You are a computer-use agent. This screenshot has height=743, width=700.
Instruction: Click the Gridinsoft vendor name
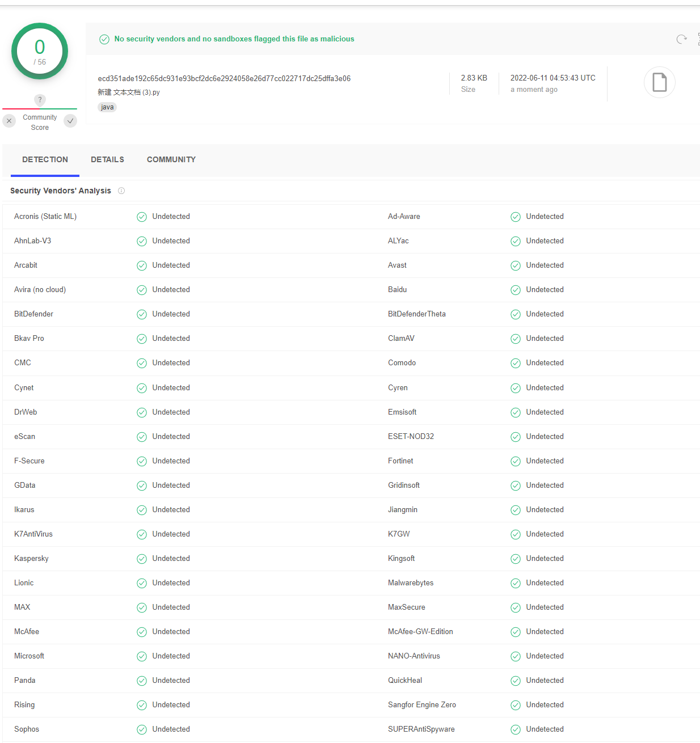click(404, 485)
